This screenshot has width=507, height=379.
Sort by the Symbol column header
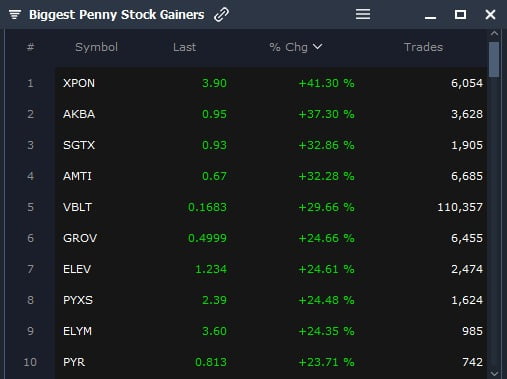click(96, 47)
